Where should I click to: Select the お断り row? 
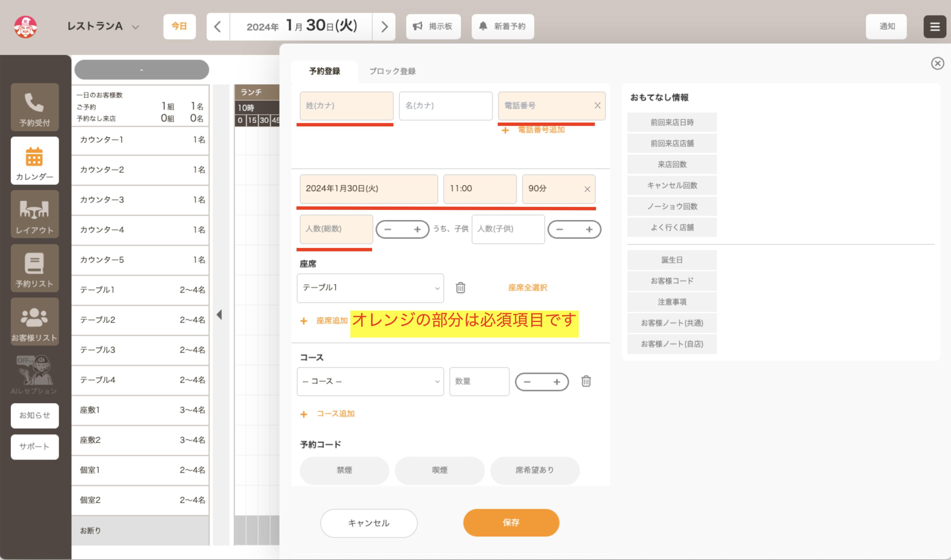(x=140, y=531)
